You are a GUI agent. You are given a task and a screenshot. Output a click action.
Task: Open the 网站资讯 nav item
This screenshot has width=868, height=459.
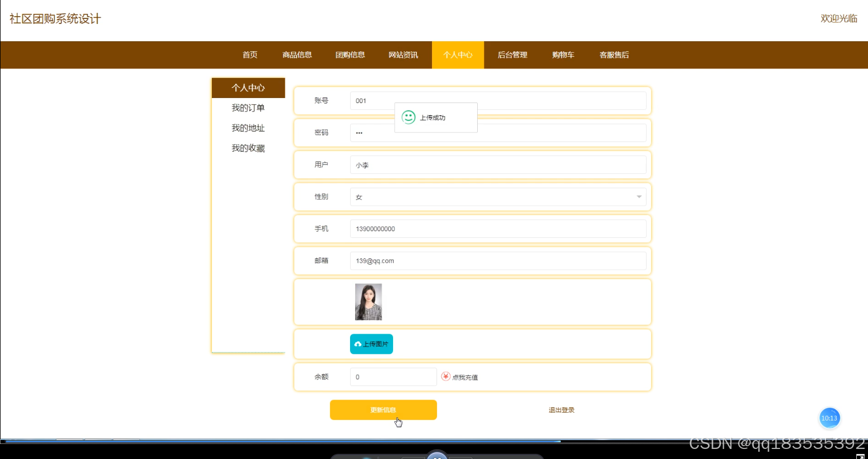(403, 55)
